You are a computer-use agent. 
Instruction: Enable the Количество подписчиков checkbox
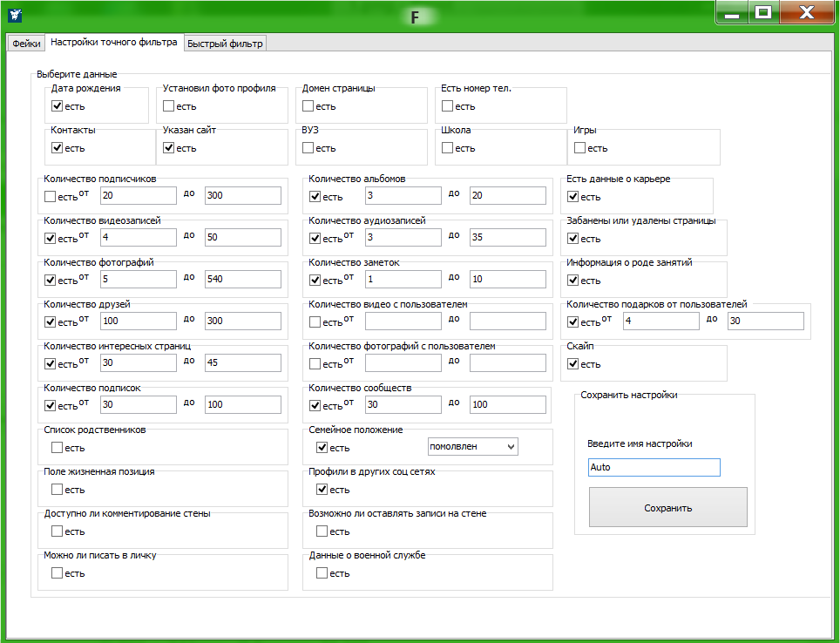[x=51, y=197]
